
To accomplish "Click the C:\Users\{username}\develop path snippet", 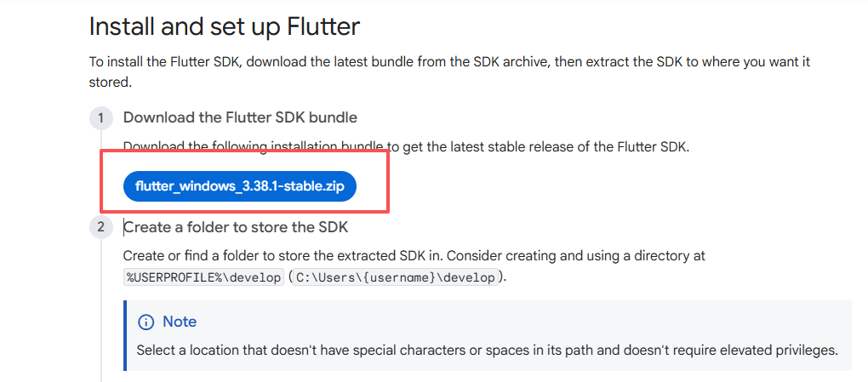I will [396, 277].
